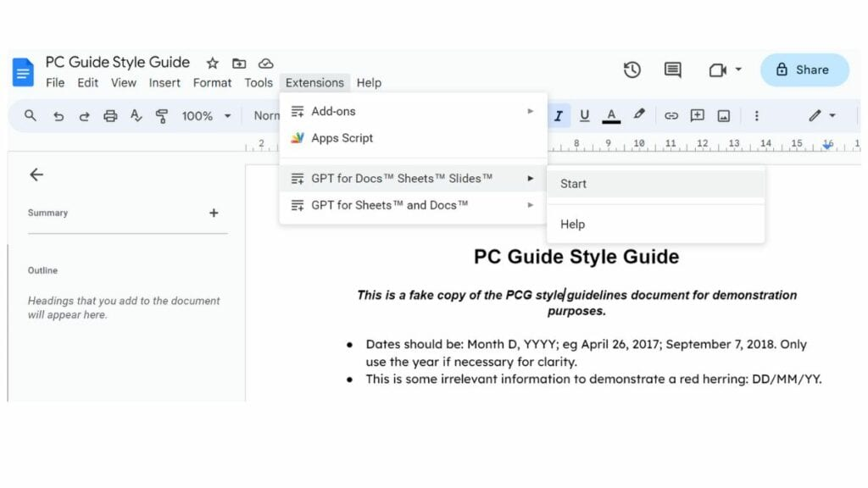
Task: Star the PC Guide Style Guide document
Action: (211, 63)
